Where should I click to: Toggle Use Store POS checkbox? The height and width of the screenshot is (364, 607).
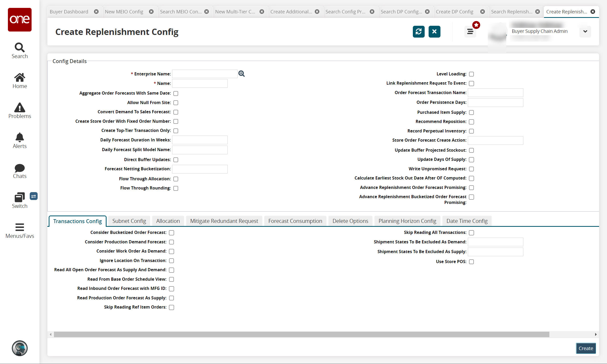471,262
